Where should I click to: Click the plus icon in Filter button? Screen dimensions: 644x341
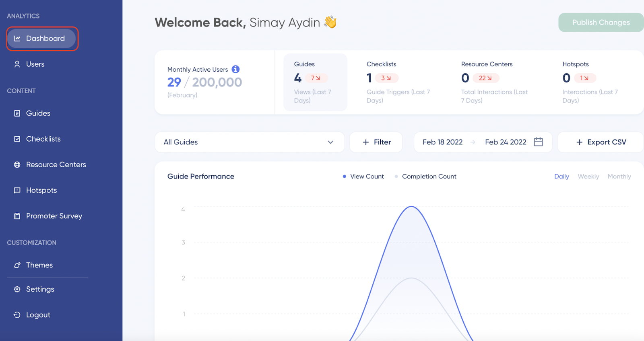click(366, 142)
